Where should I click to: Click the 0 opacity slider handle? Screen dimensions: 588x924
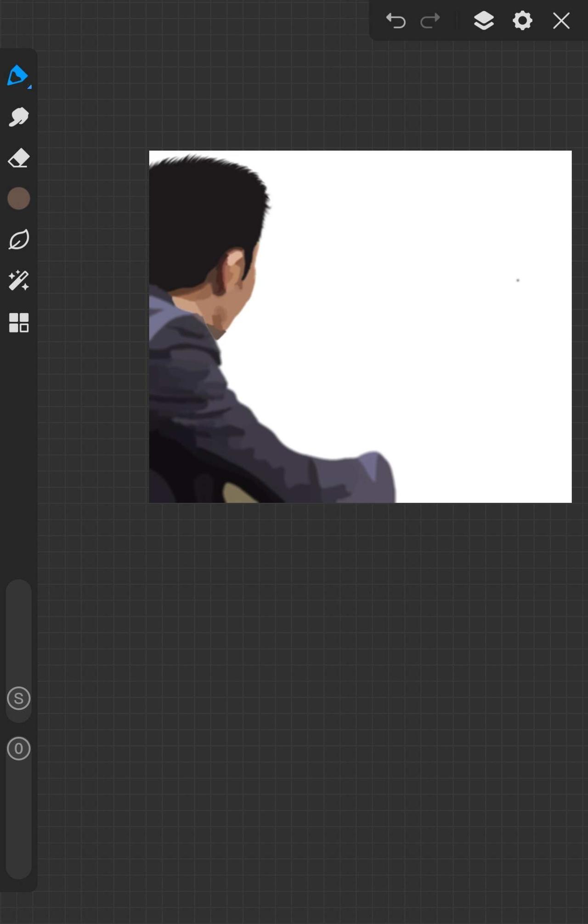18,749
